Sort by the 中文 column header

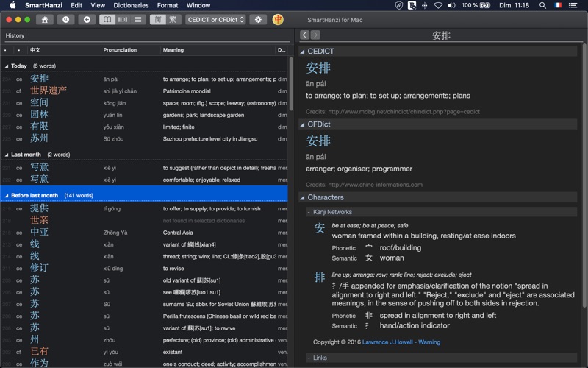(64, 49)
